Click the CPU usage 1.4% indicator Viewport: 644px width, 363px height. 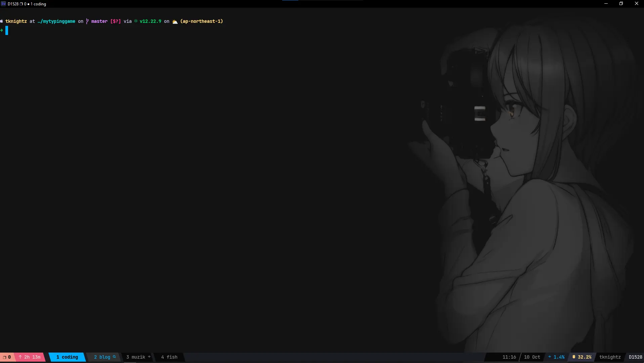tap(556, 357)
